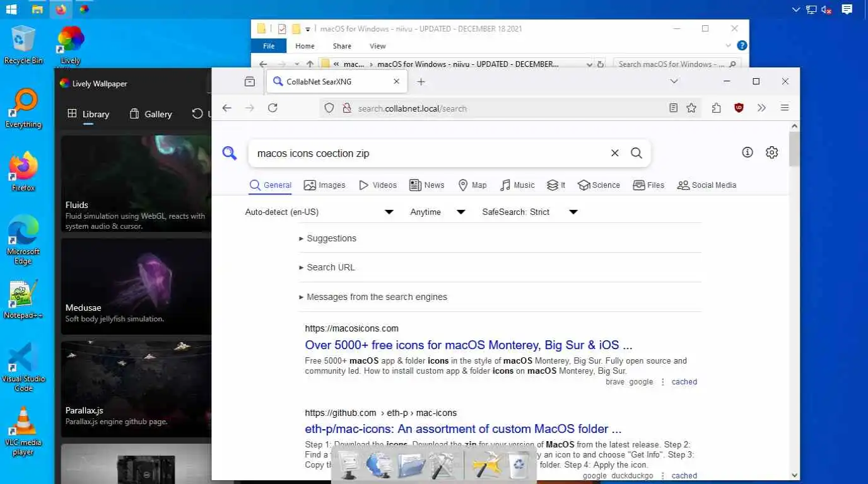Viewport: 868px width, 484px height.
Task: Switch to Music search category
Action: pos(517,185)
